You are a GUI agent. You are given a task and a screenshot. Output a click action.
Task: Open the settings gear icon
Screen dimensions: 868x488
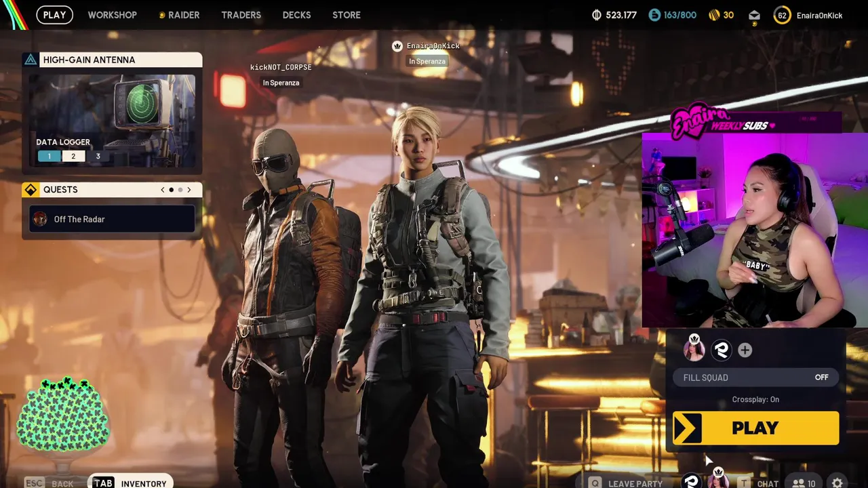click(x=837, y=483)
